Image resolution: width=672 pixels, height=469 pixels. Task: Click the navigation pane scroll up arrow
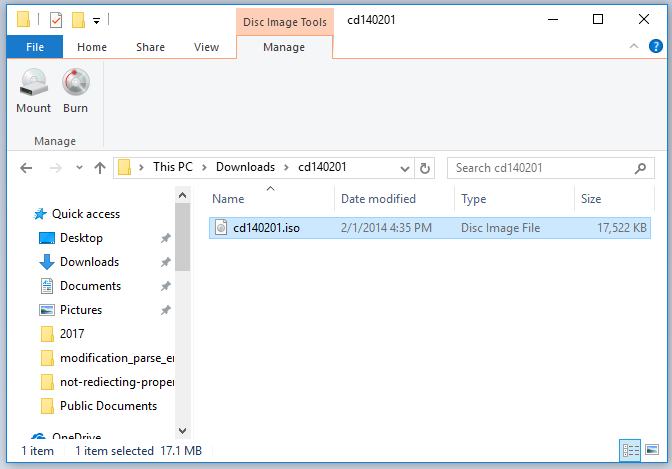183,195
